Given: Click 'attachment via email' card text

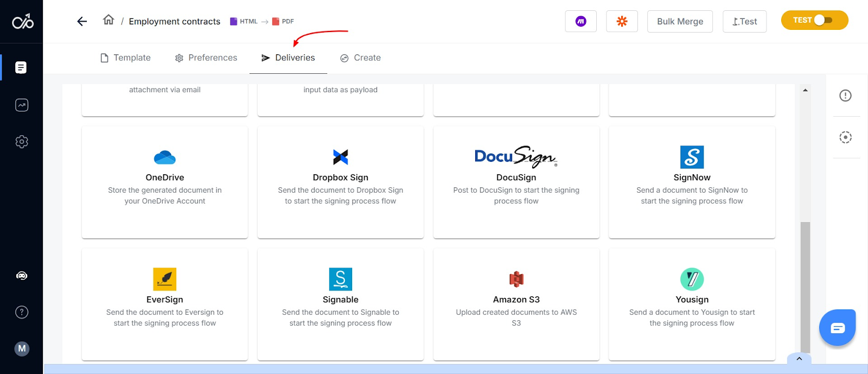Looking at the screenshot, I should (165, 90).
